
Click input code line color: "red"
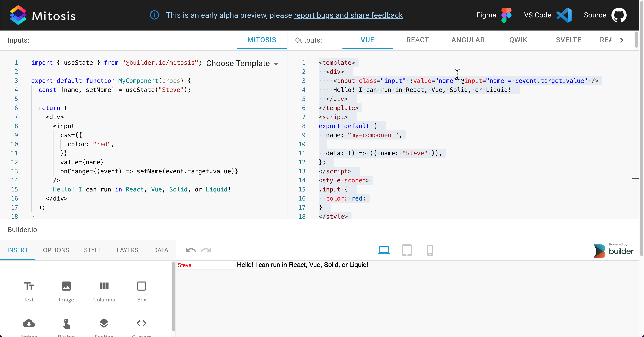tap(91, 144)
